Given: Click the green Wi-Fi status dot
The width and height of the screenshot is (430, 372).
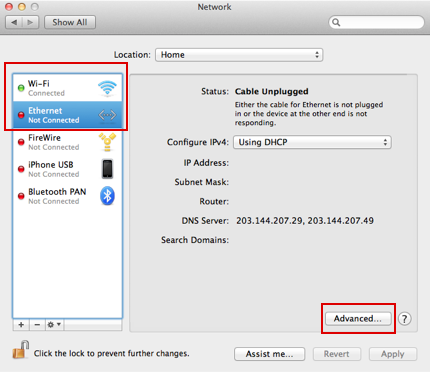Looking at the screenshot, I should 21,88.
